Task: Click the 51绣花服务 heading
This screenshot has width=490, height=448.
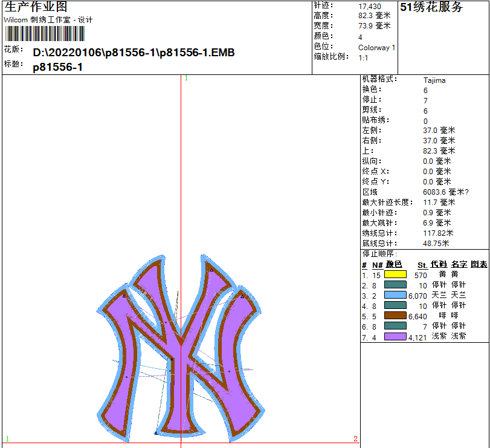Action: pyautogui.click(x=431, y=7)
